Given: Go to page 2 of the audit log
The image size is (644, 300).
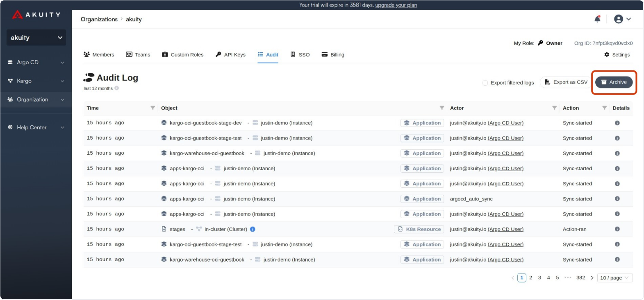Looking at the screenshot, I should (x=530, y=277).
